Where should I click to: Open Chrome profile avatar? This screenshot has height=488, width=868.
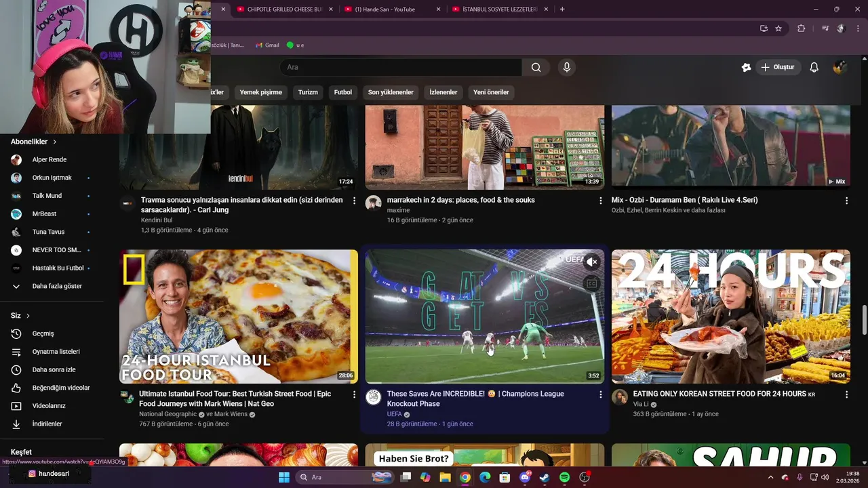click(841, 28)
